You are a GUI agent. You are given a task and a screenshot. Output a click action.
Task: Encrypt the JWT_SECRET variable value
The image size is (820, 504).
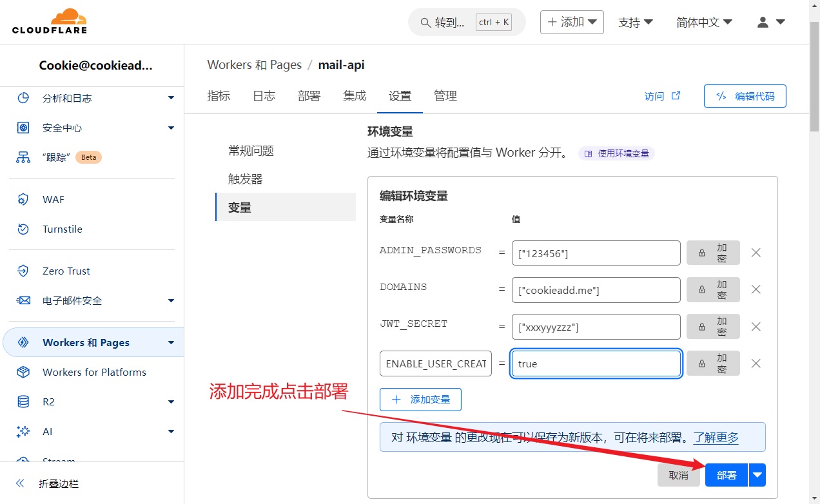click(x=713, y=327)
